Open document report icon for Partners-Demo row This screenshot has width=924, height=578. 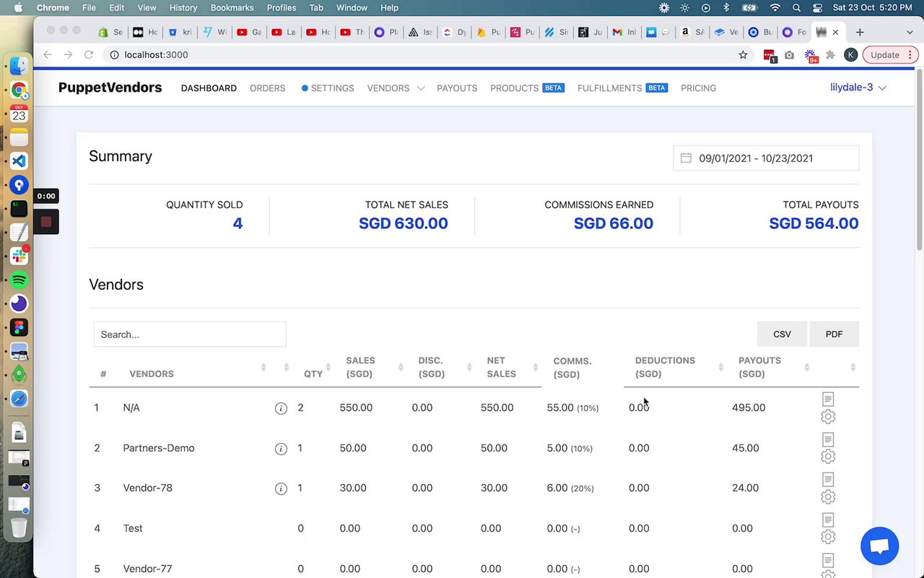(828, 439)
